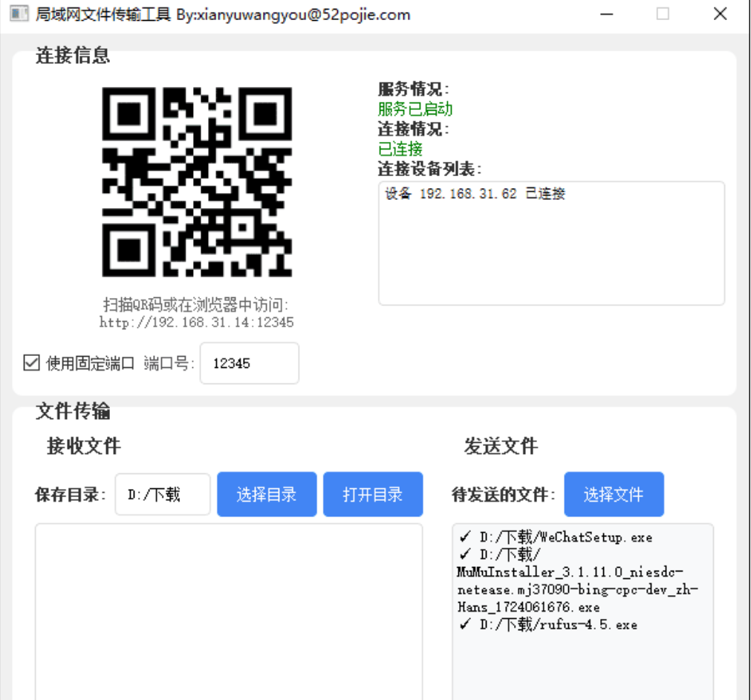Click the 打开目录 button
This screenshot has height=700, width=751.
(373, 493)
